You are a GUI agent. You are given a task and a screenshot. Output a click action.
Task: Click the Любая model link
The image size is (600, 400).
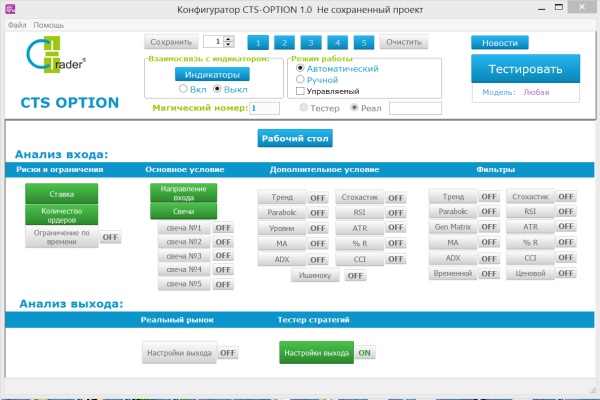[536, 92]
